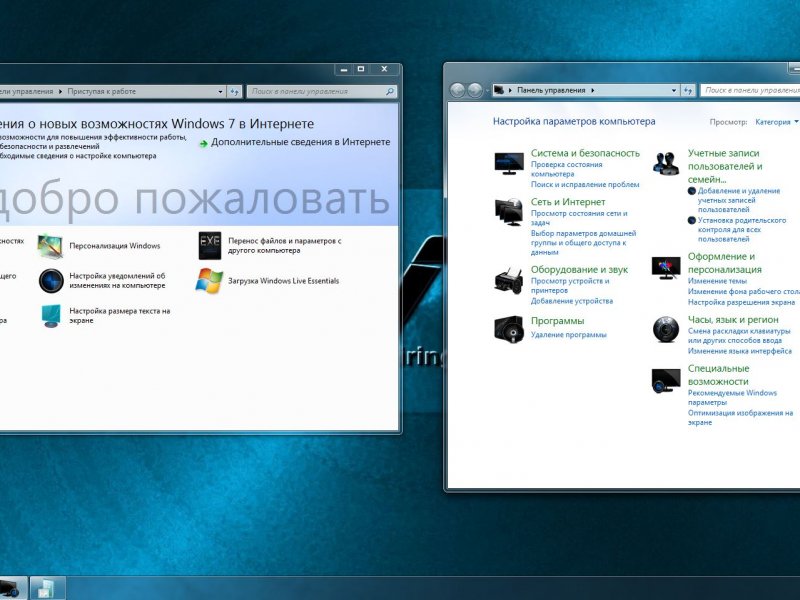Click Смена раскладки клавиатуры link
Image resolution: width=800 pixels, height=600 pixels.
(739, 336)
